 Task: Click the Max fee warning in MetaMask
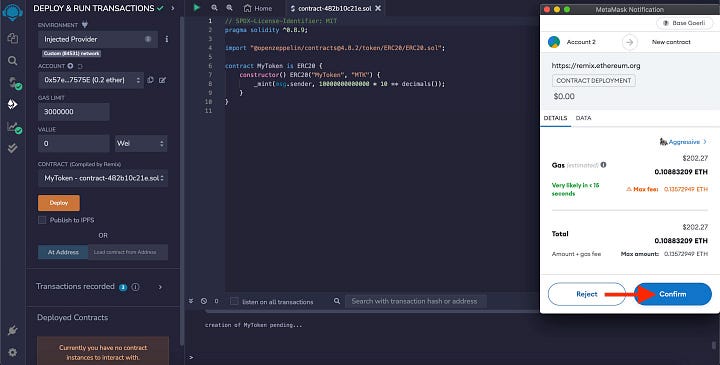[x=667, y=189]
